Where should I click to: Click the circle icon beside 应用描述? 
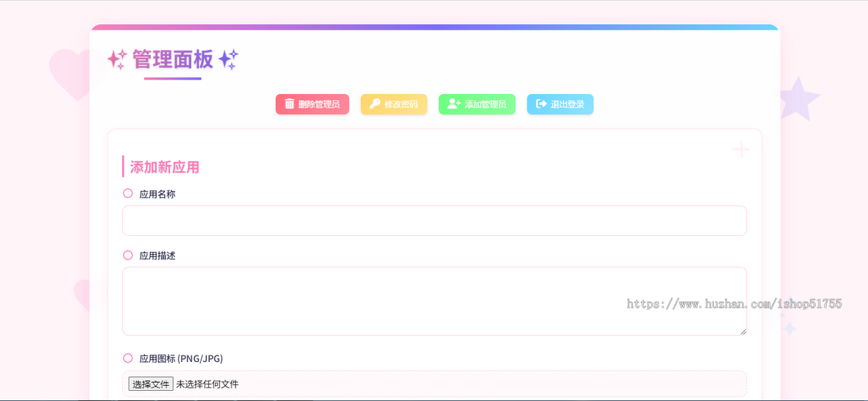pyautogui.click(x=128, y=255)
